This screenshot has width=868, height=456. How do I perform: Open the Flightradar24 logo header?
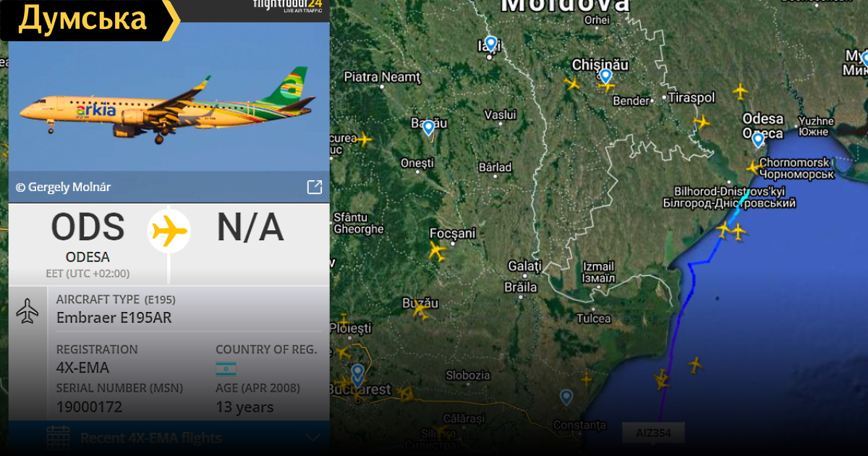click(288, 7)
